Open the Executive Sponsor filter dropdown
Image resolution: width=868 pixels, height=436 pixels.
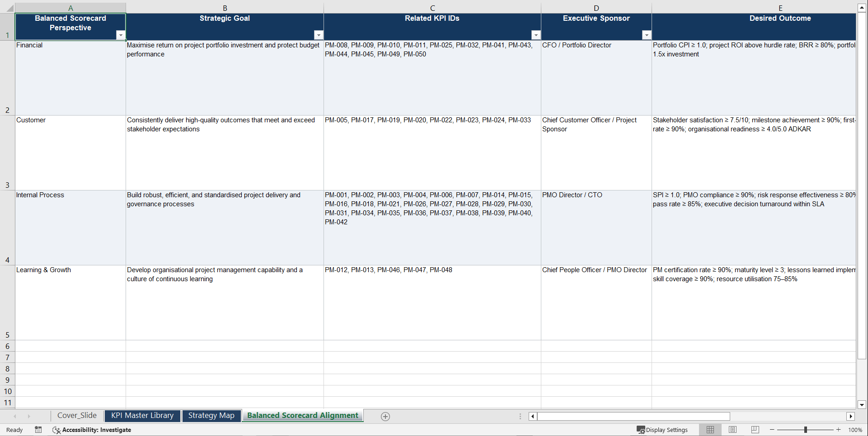pos(647,35)
